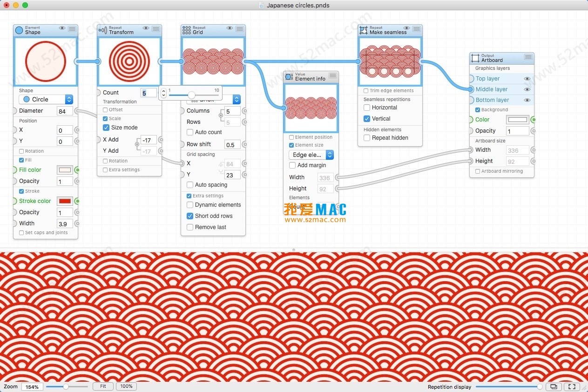The image size is (588, 392).
Task: Expand Artboard mirroring section
Action: [478, 171]
